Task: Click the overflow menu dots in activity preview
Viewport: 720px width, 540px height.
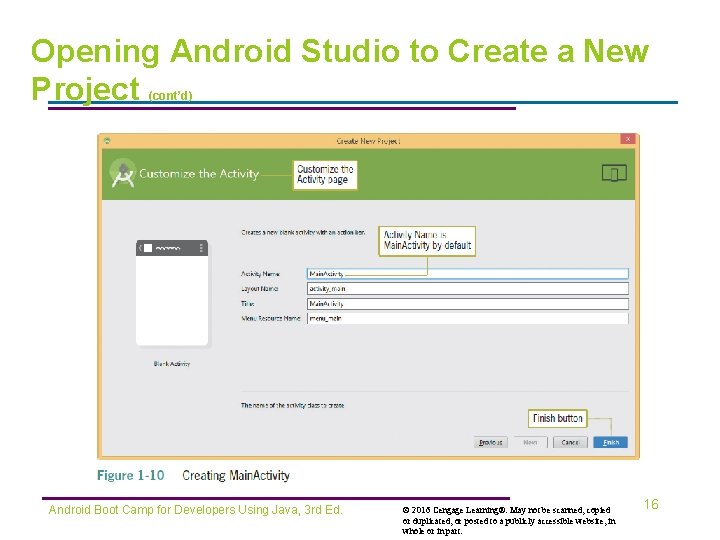Action: tap(201, 248)
